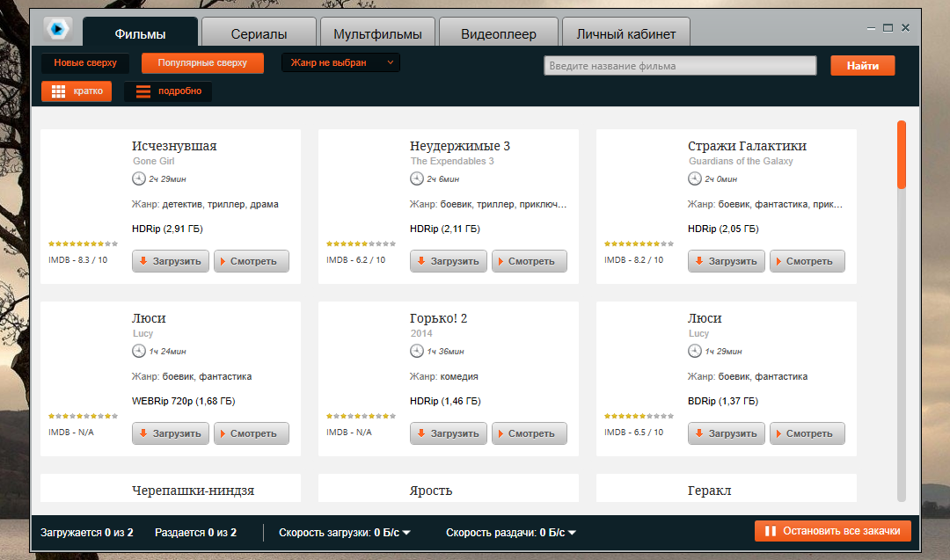
Task: Click pause icon on Остановить все закачки
Action: tap(770, 531)
